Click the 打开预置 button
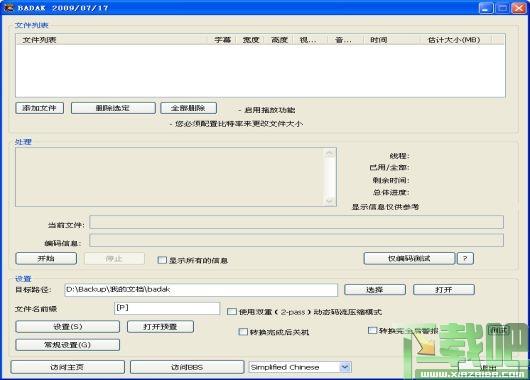The width and height of the screenshot is (530, 380). (x=160, y=327)
